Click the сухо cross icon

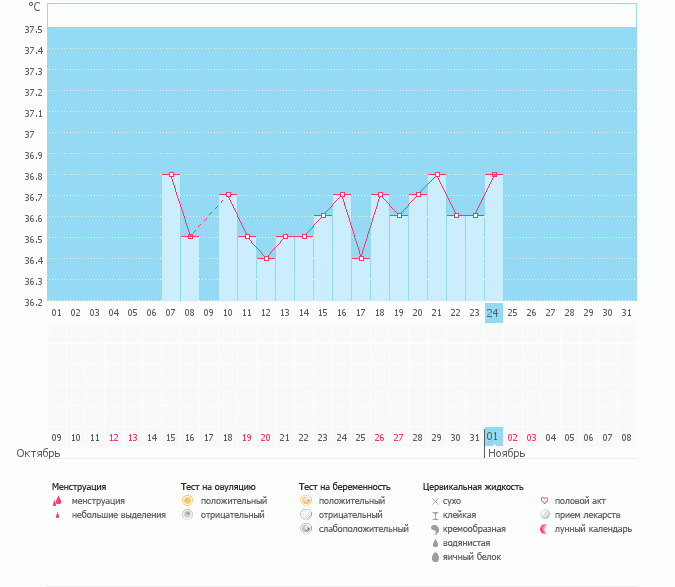pos(434,501)
